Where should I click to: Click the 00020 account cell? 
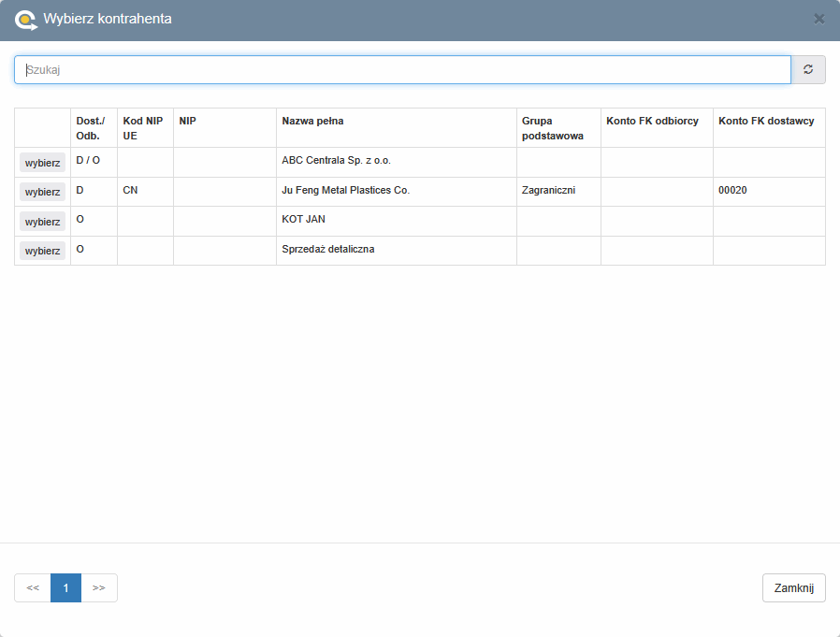coord(732,190)
